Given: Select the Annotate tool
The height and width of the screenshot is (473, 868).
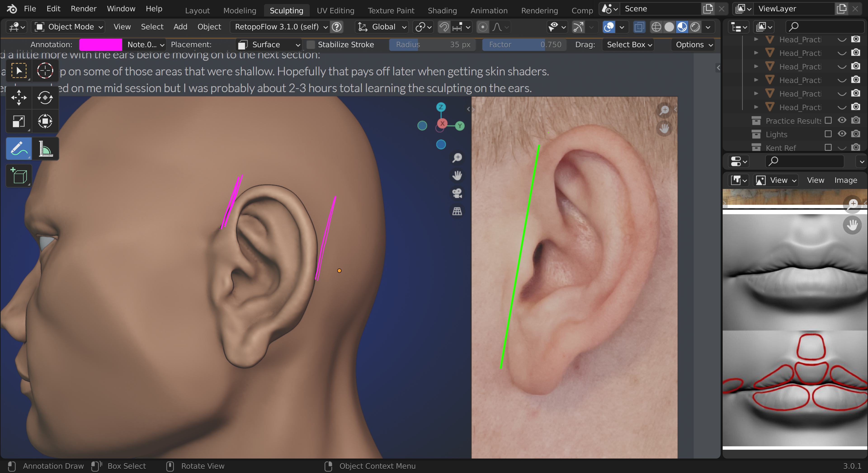Looking at the screenshot, I should (19, 148).
